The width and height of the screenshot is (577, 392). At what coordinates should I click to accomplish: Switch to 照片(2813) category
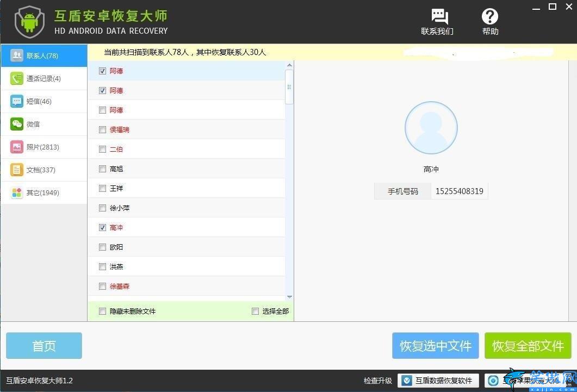click(x=44, y=147)
